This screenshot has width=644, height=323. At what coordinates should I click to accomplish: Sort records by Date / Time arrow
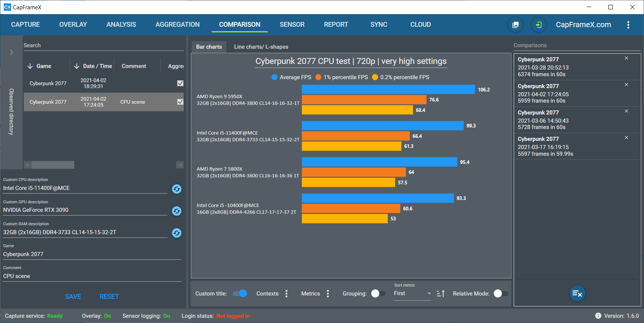coord(77,66)
